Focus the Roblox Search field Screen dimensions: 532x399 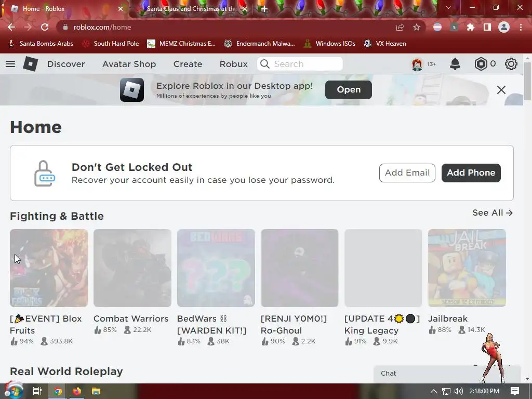(x=300, y=64)
